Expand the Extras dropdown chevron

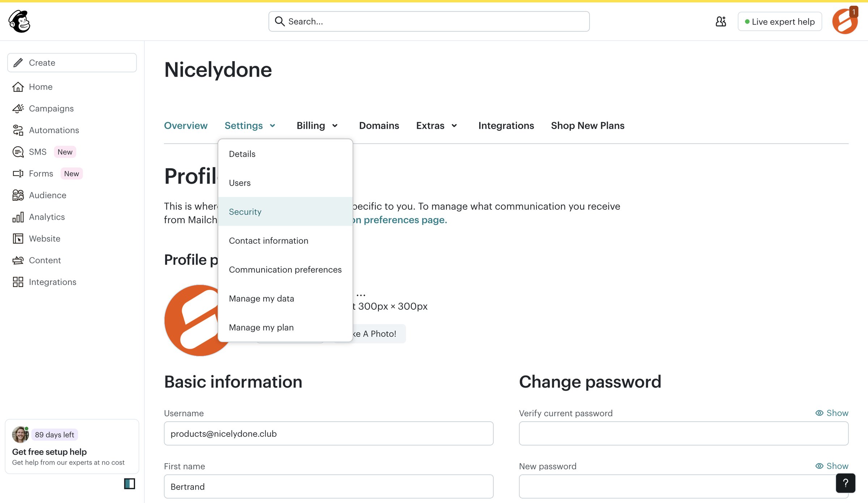tap(454, 126)
